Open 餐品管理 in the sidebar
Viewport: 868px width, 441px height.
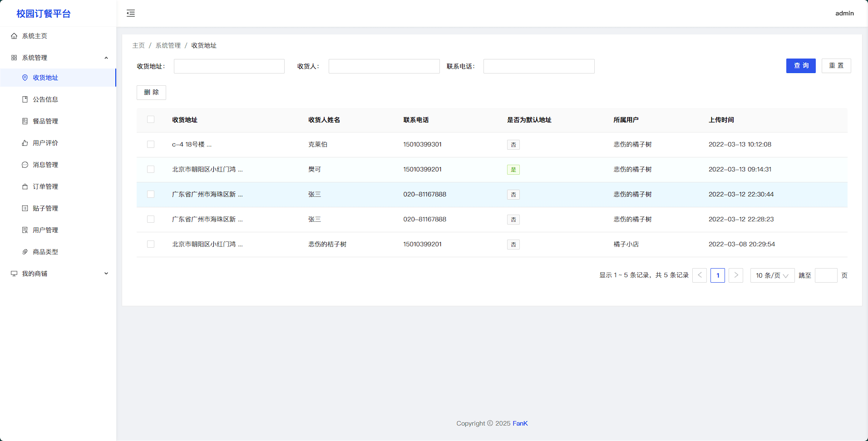45,121
